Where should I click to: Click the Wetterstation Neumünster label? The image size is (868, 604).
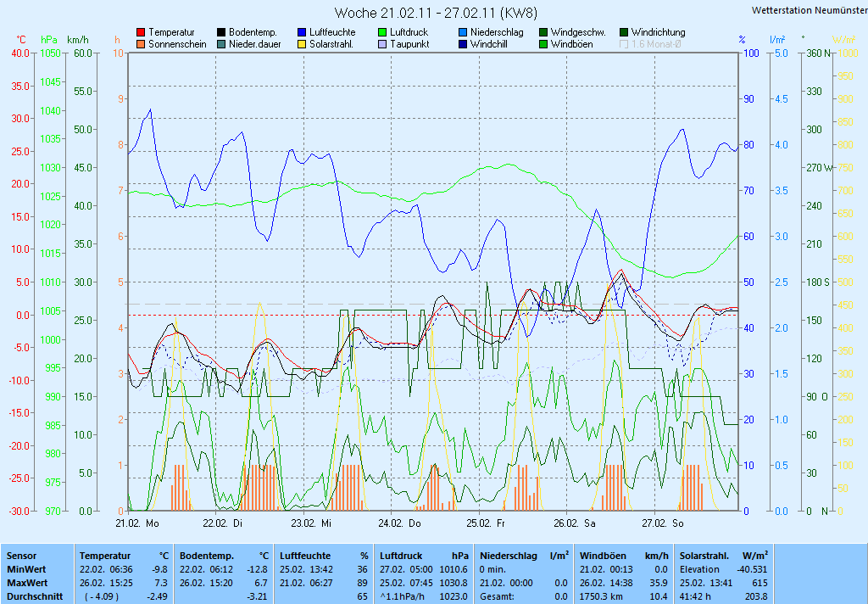pos(810,10)
